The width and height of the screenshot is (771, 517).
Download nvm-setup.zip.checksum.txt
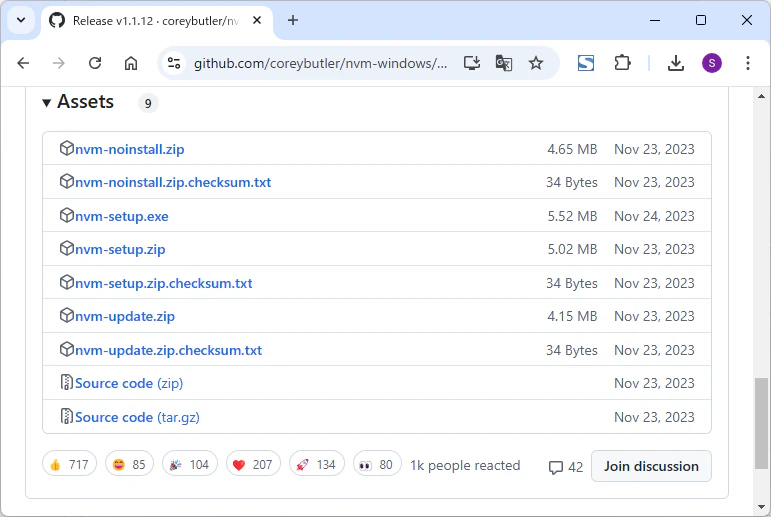coord(163,283)
